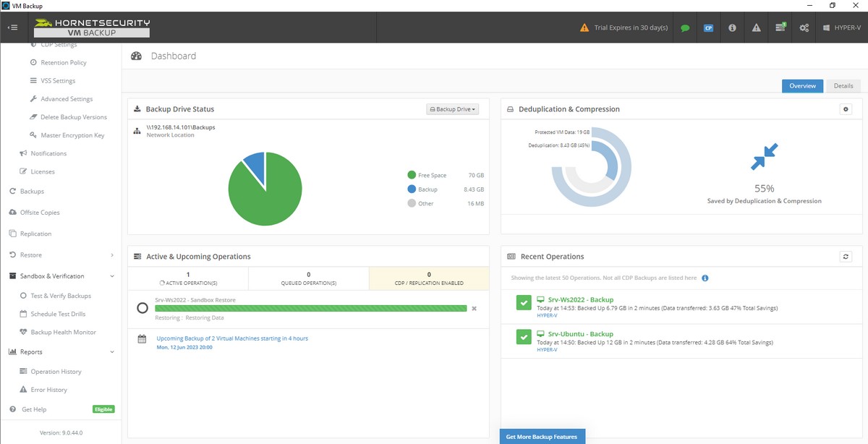Screen dimensions: 868x444
Task: Collapse the Sandbox & Verification section
Action: [111, 276]
